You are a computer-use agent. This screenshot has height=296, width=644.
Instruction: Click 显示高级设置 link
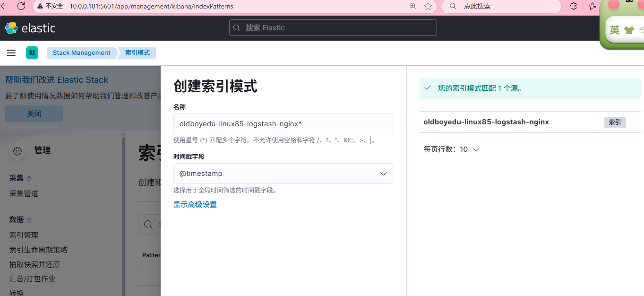pos(195,205)
